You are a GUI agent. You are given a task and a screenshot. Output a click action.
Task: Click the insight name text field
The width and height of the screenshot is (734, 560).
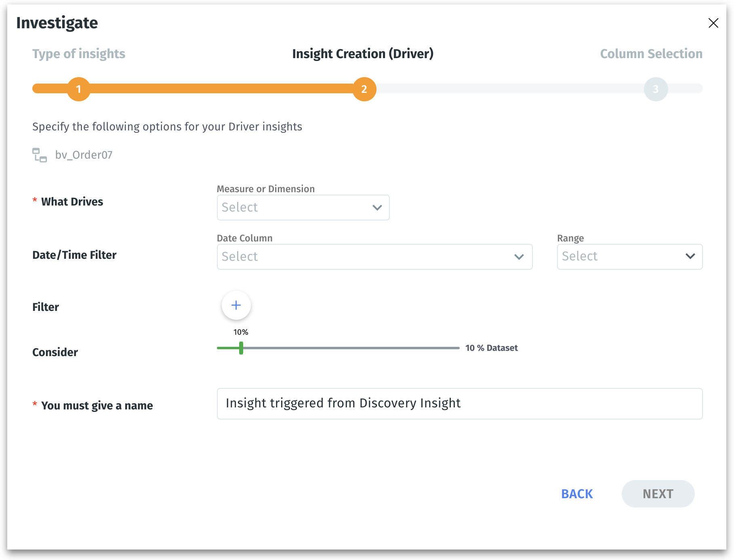pos(460,404)
